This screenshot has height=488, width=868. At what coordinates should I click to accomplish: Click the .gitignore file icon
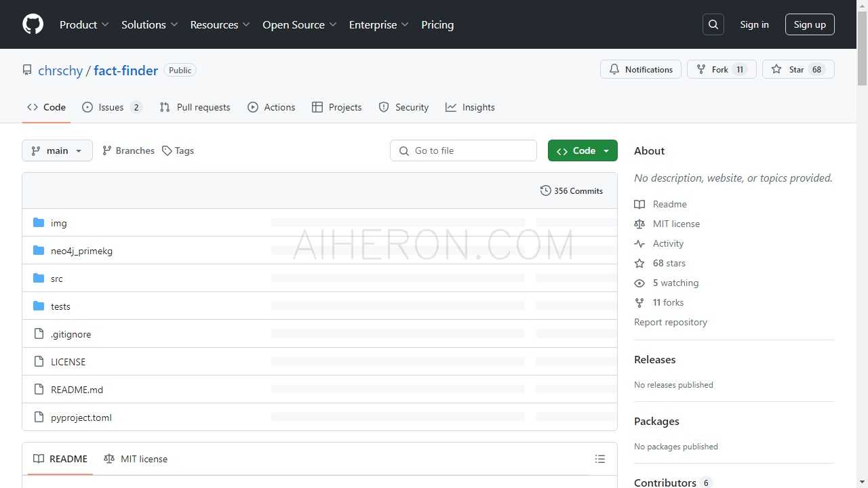(39, 334)
